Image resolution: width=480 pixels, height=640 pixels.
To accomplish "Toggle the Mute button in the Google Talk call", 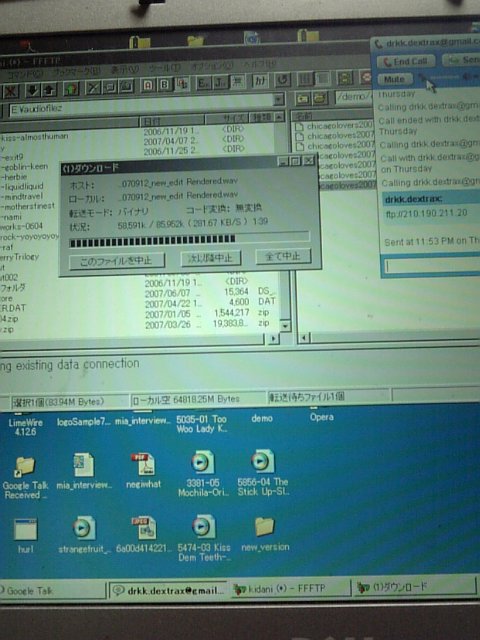I will click(394, 79).
